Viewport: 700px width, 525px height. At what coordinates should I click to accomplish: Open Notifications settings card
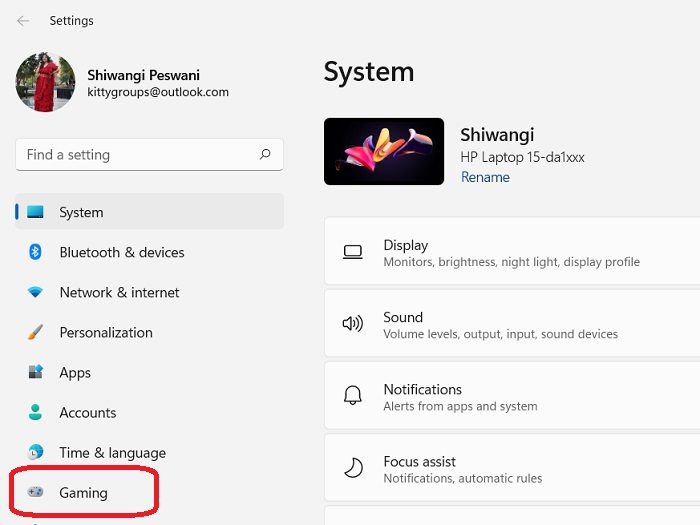(x=512, y=395)
